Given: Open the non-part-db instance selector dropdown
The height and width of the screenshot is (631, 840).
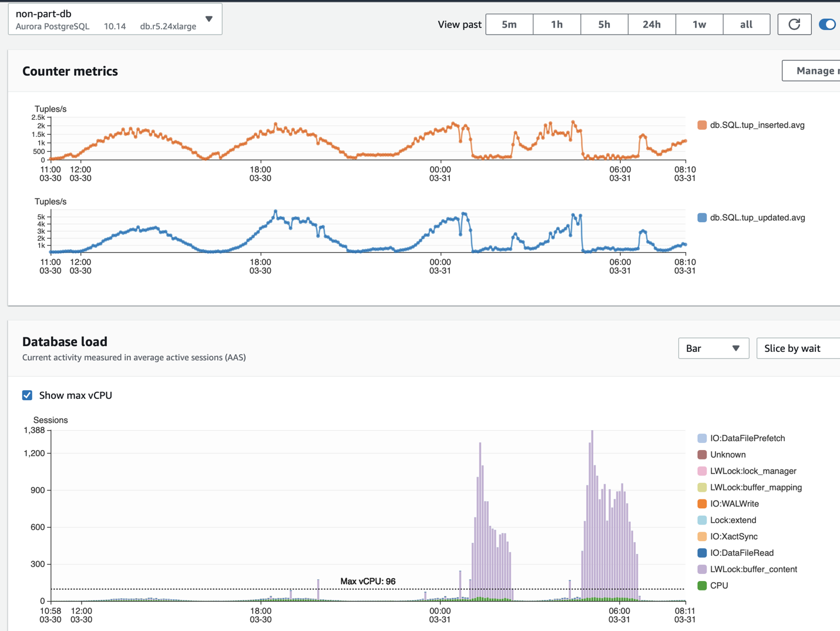Looking at the screenshot, I should [x=209, y=19].
